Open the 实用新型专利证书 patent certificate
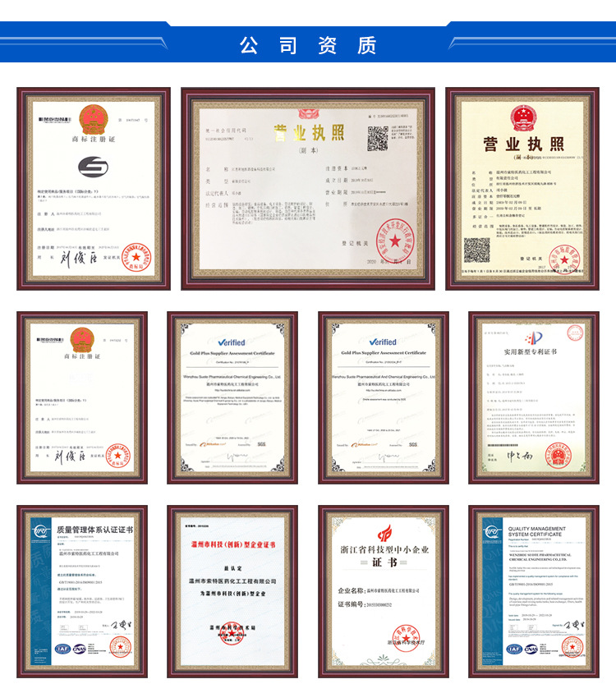This screenshot has height=693, width=616. pos(534,397)
